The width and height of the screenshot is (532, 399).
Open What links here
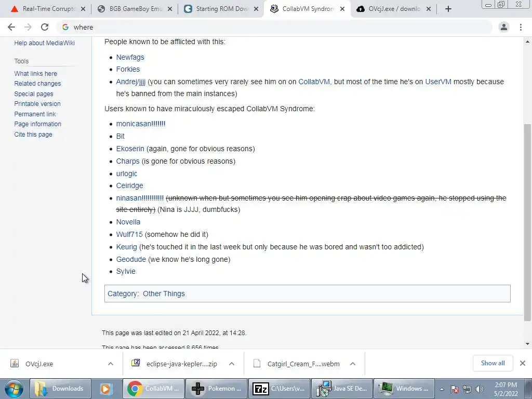(x=36, y=74)
